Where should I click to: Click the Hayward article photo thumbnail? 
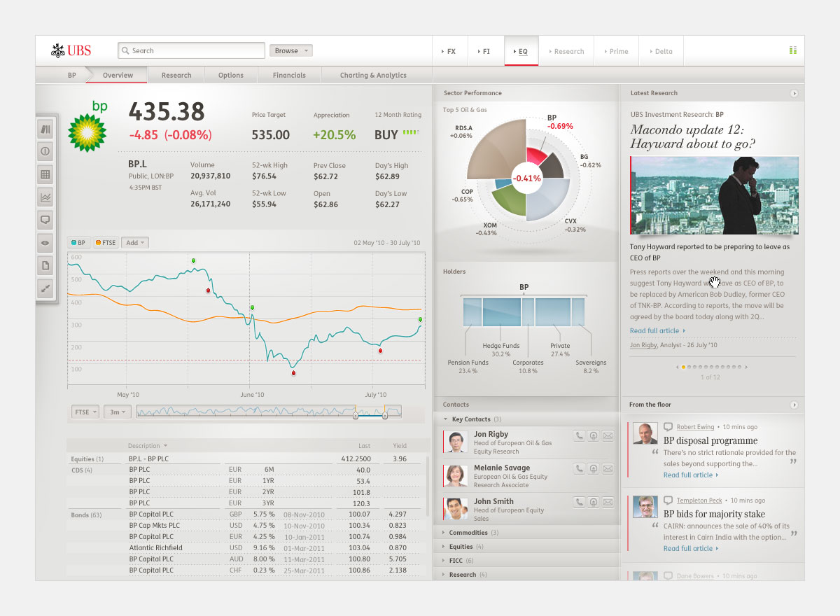[x=714, y=195]
